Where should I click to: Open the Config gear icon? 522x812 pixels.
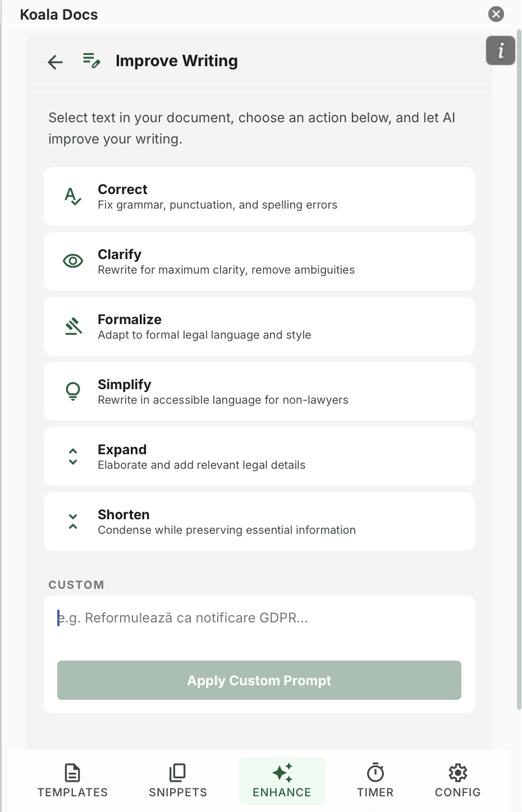[457, 773]
